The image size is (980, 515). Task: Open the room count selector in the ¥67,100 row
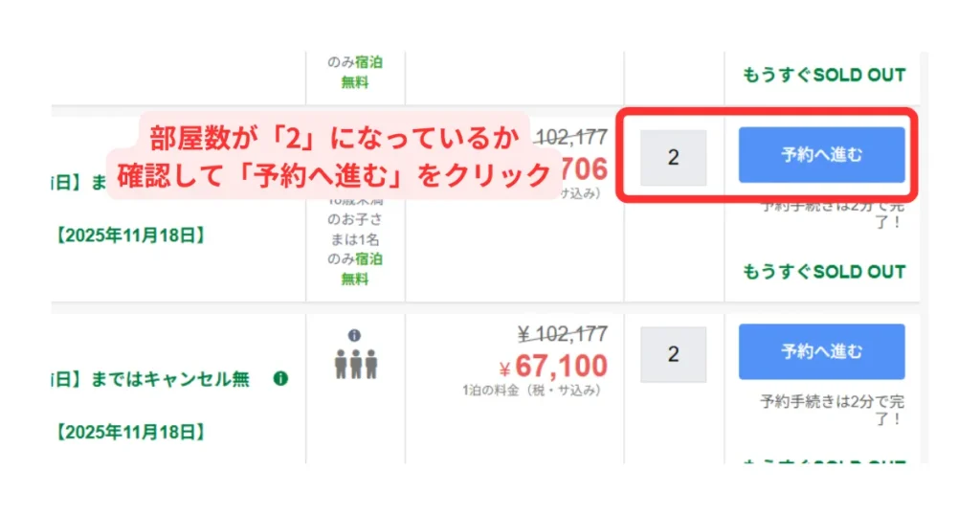[x=673, y=354]
